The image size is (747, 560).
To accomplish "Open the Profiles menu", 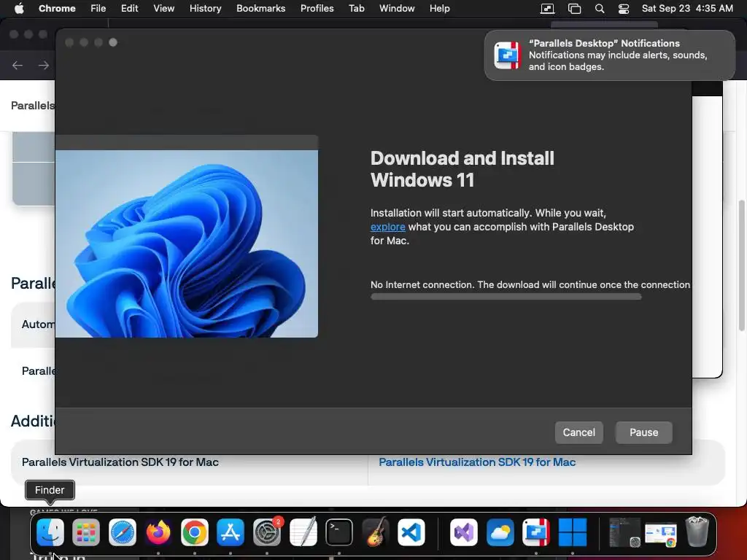I will point(317,8).
